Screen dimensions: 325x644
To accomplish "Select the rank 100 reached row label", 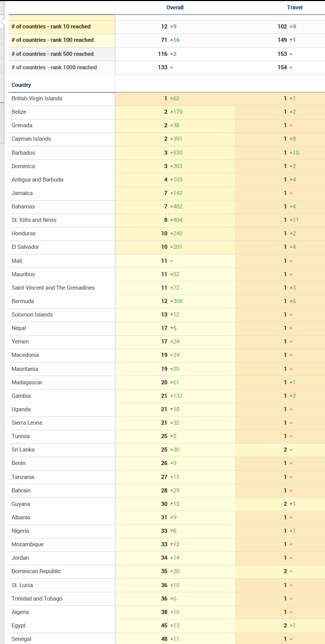I will pyautogui.click(x=52, y=40).
